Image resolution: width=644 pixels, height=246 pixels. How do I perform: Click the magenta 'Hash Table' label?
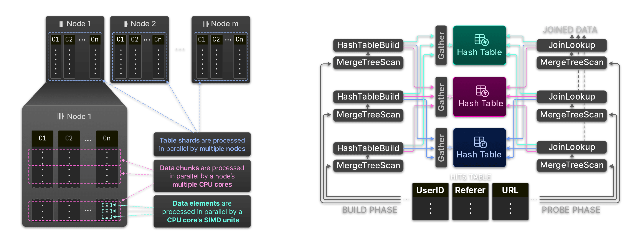tap(480, 104)
